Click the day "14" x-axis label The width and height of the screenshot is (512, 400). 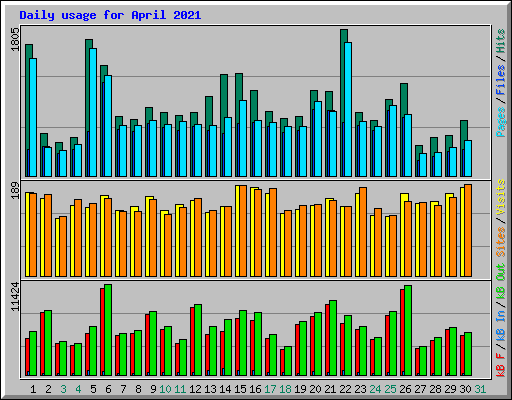pyautogui.click(x=225, y=389)
